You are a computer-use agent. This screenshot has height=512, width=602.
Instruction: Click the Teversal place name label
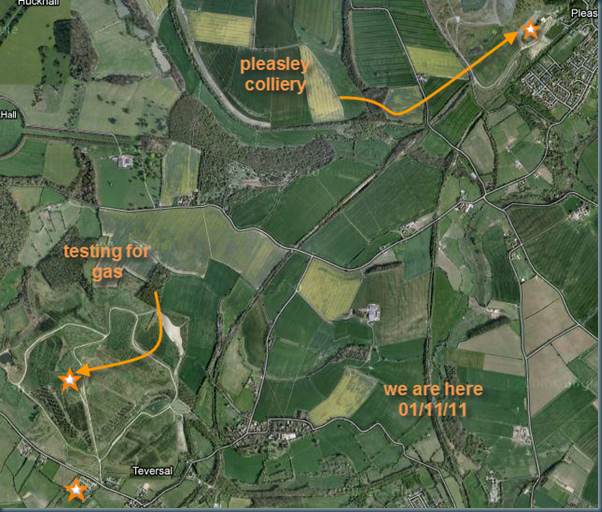[x=152, y=471]
